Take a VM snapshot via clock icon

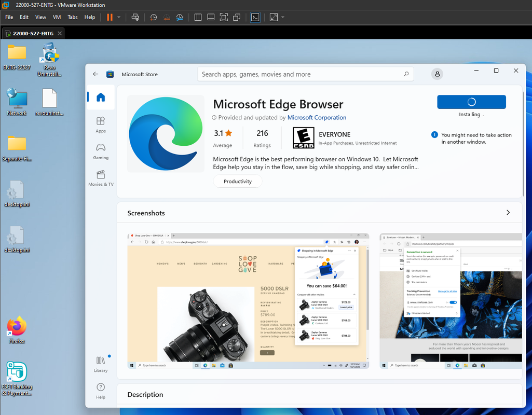click(153, 17)
